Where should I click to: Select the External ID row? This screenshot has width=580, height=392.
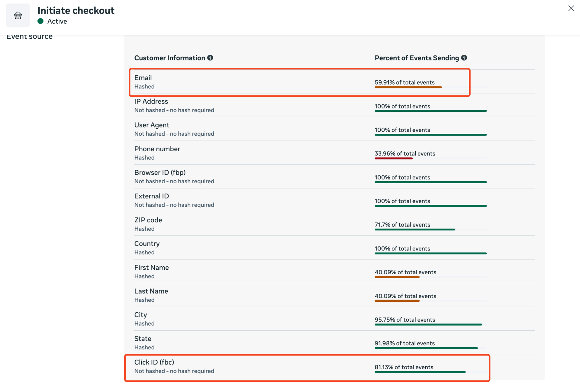coord(152,196)
